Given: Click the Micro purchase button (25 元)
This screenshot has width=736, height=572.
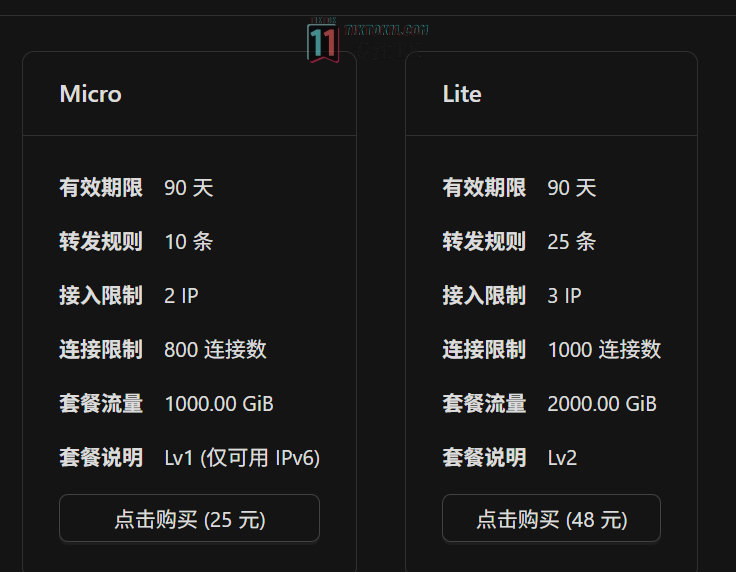Looking at the screenshot, I should tap(189, 519).
